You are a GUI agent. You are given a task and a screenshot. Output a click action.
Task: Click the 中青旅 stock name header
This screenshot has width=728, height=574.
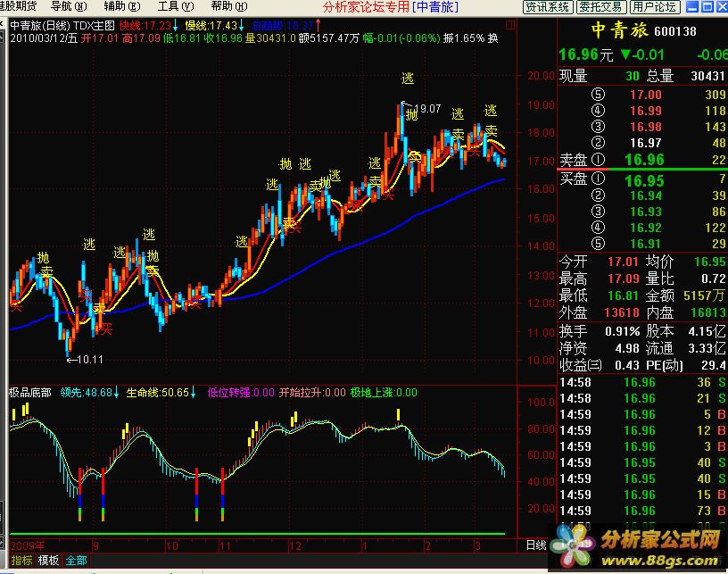click(619, 31)
